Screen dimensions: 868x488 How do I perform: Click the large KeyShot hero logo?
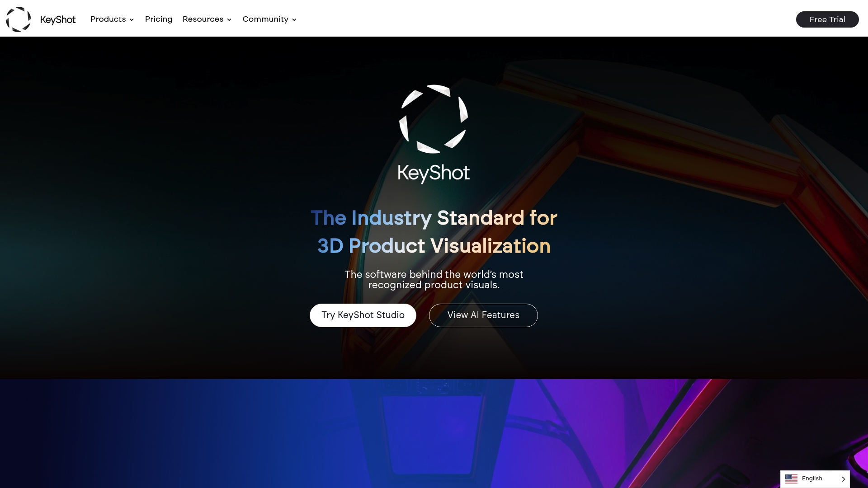434,134
